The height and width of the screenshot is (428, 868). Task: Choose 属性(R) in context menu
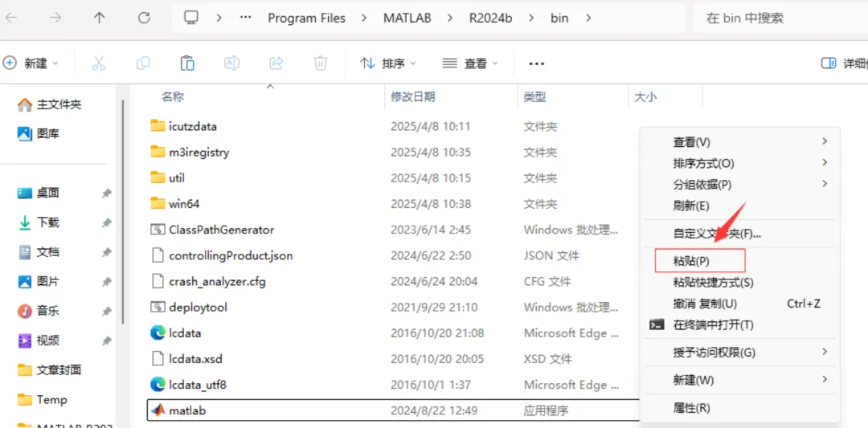coord(739,408)
